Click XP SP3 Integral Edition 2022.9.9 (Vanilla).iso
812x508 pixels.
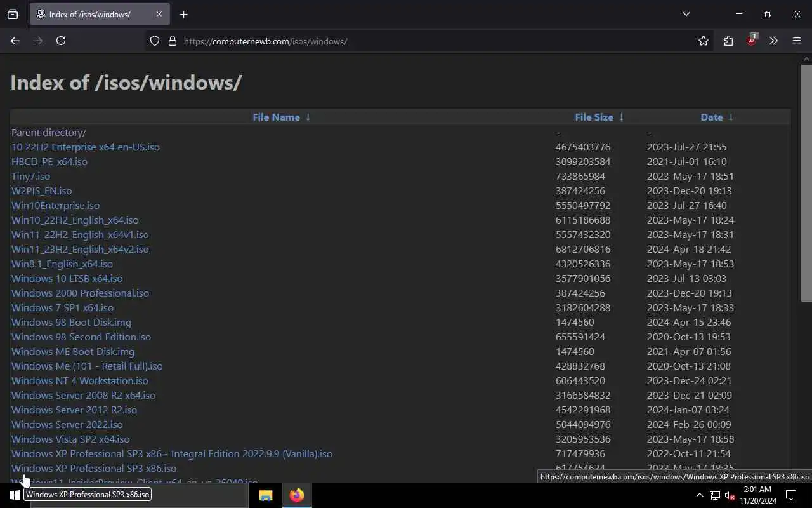[x=172, y=453]
